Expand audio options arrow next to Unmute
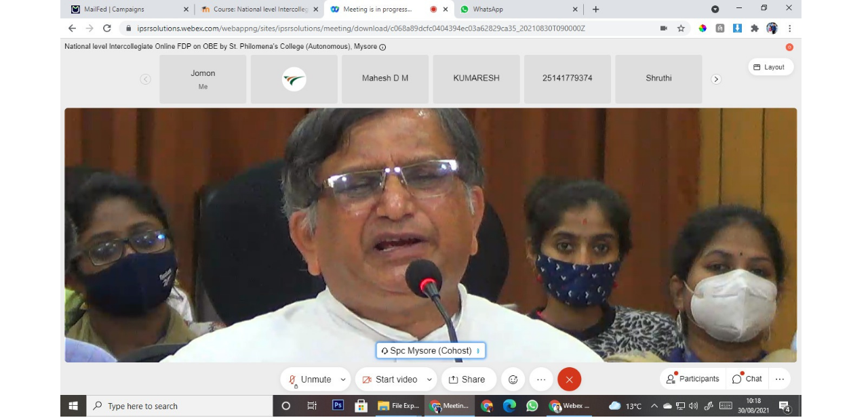Image resolution: width=868 pixels, height=420 pixels. (x=343, y=379)
